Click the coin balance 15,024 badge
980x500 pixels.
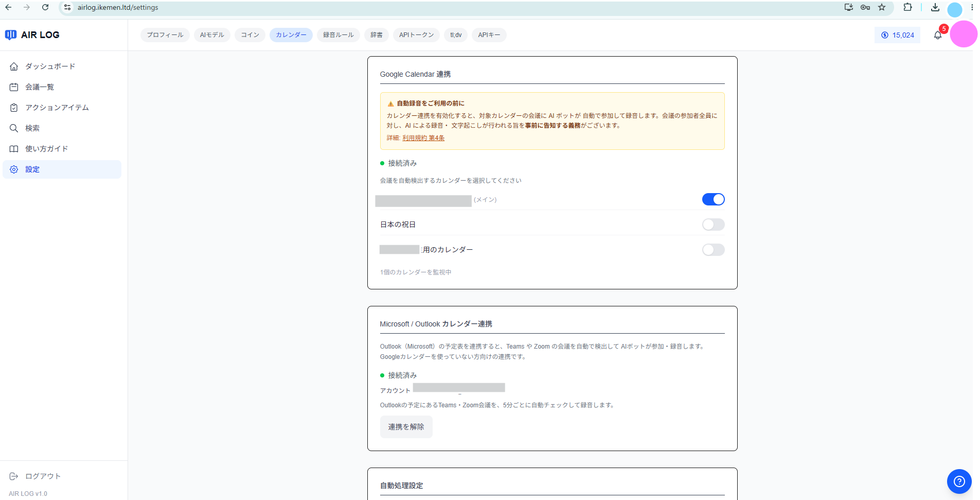(898, 35)
